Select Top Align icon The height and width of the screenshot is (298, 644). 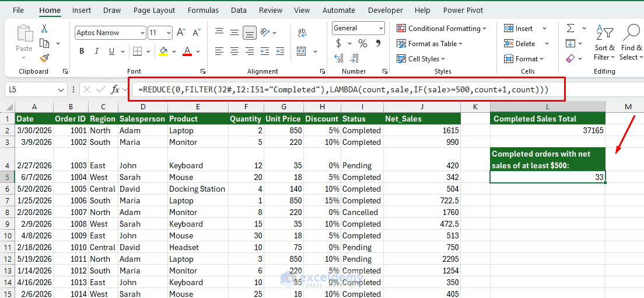(x=219, y=32)
